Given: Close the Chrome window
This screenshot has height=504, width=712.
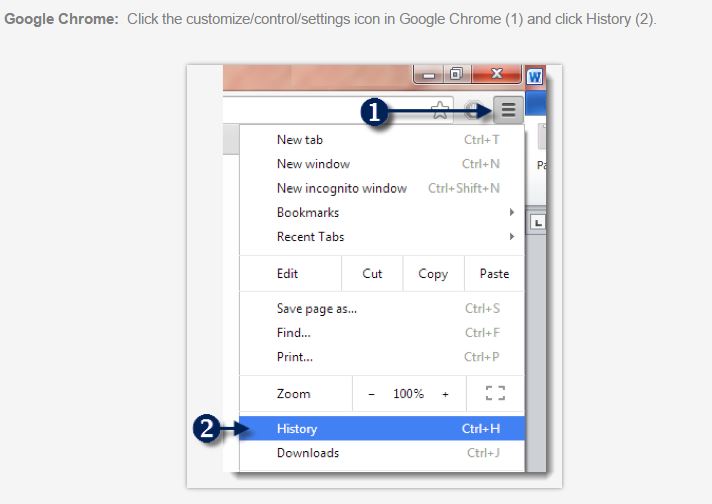Looking at the screenshot, I should (497, 74).
